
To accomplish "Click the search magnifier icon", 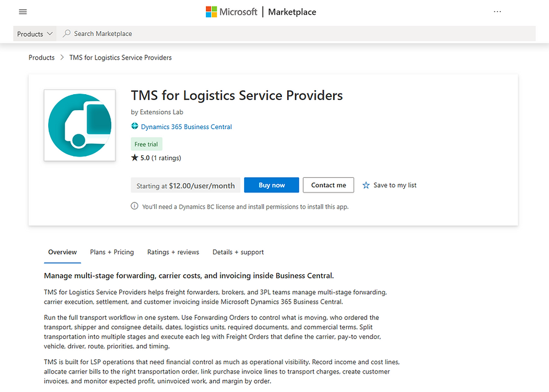I will click(66, 34).
